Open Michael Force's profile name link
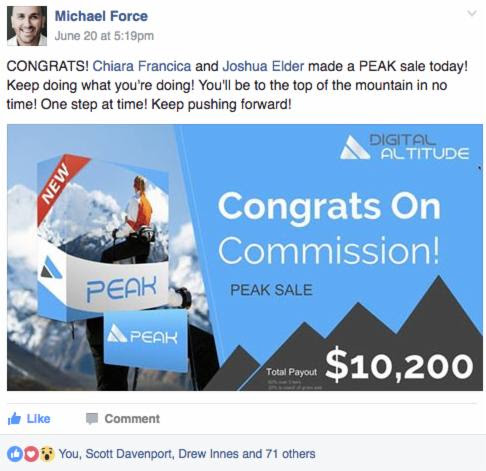Image resolution: width=486 pixels, height=471 pixels. [x=101, y=16]
